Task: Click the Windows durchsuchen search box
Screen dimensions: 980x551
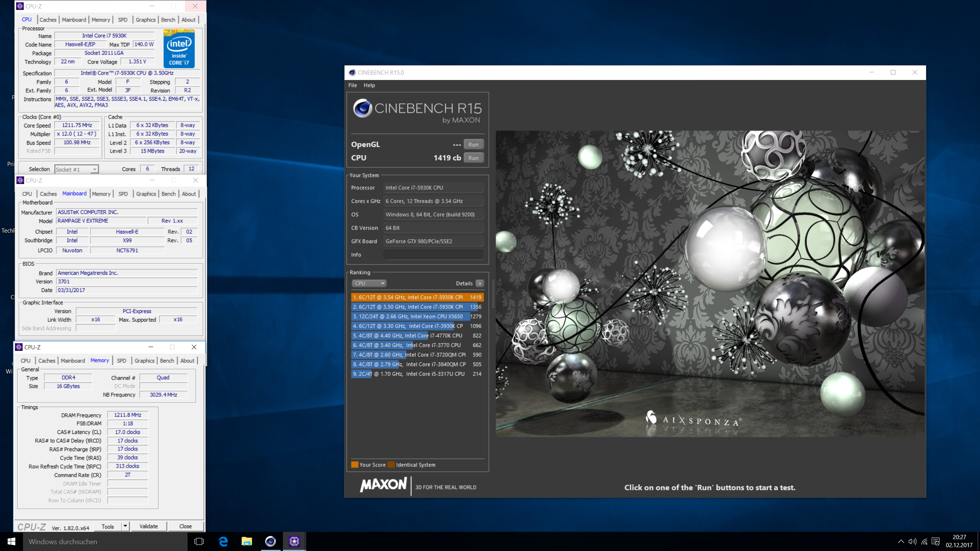Action: coord(105,541)
